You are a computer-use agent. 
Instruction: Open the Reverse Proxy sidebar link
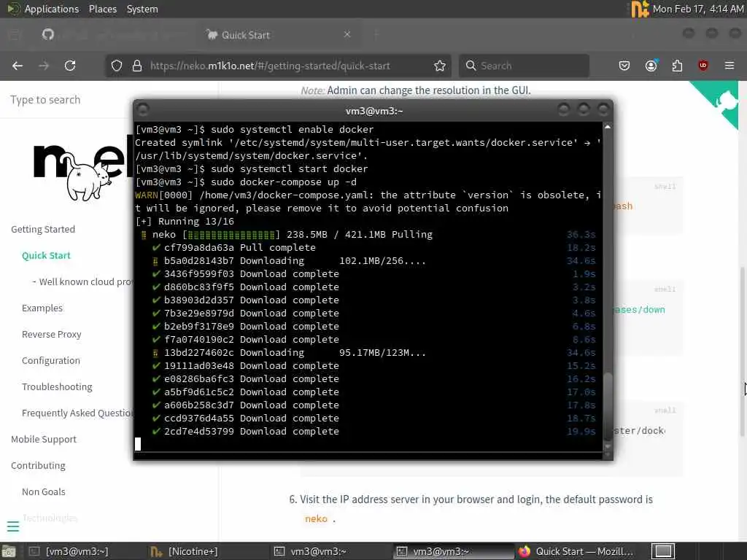pos(52,334)
